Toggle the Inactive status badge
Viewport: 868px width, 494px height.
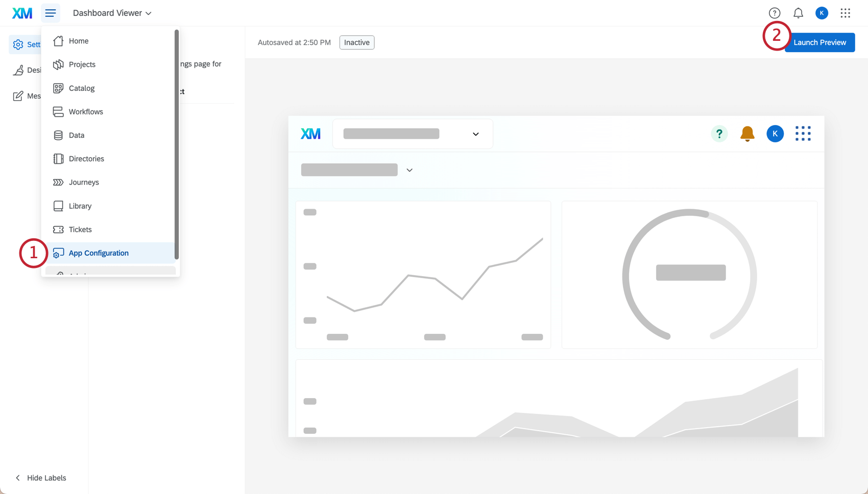[357, 42]
